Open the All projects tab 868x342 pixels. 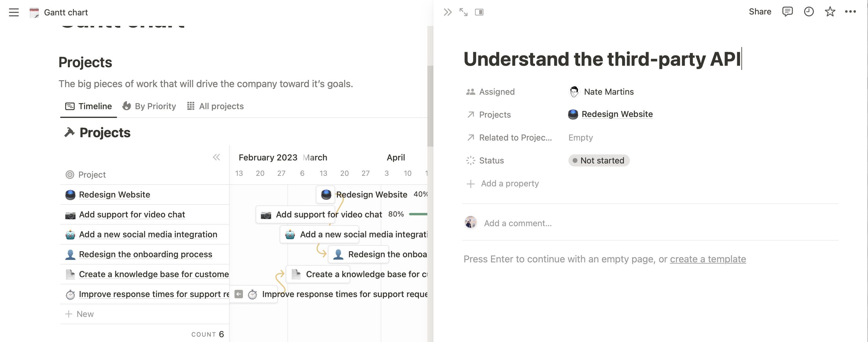[215, 106]
